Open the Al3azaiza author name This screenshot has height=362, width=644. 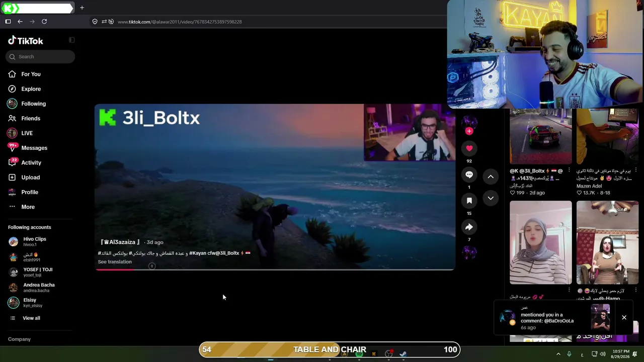[x=120, y=242]
